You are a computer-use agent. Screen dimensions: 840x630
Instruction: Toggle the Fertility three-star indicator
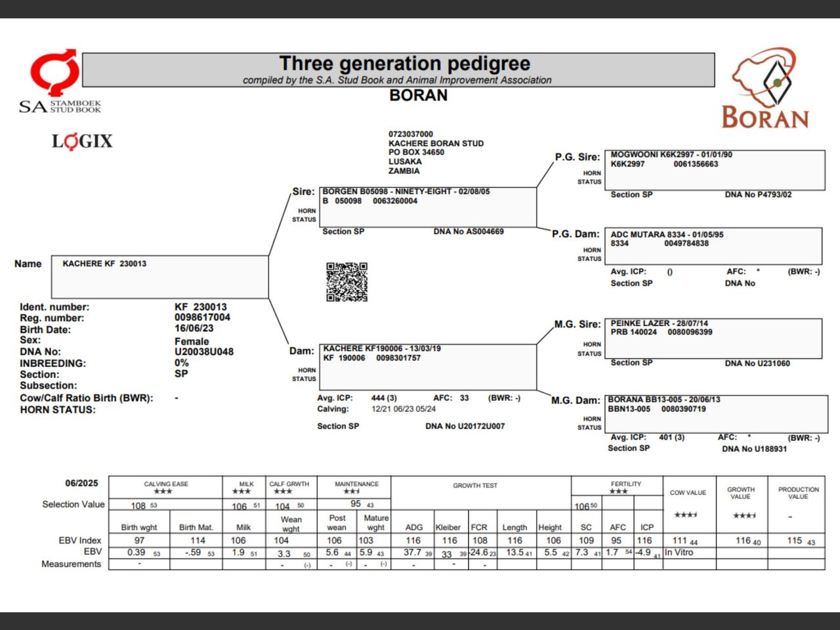(x=618, y=490)
